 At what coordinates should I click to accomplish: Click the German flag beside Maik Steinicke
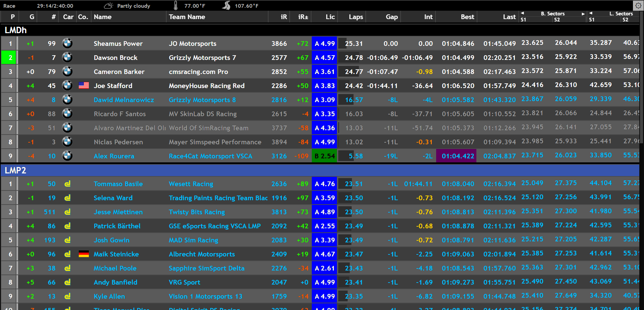point(83,254)
